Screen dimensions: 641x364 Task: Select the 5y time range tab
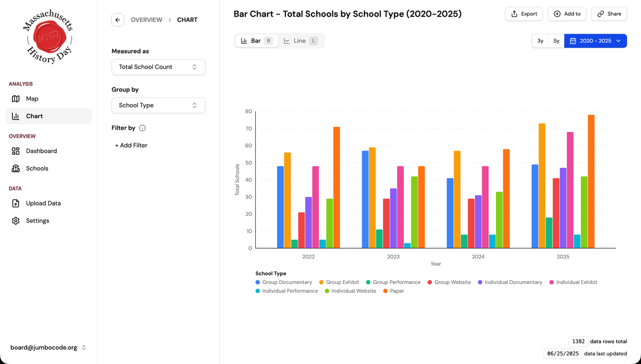click(x=556, y=41)
